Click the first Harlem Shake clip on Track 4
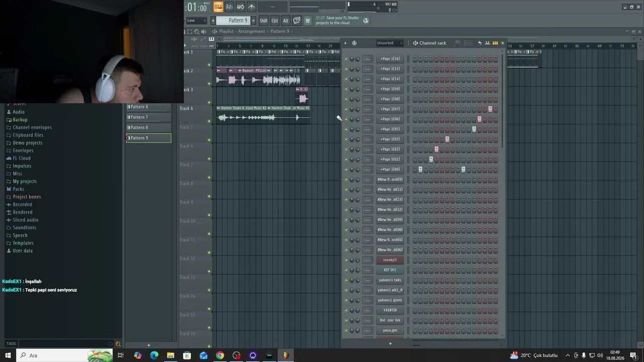 [x=242, y=115]
